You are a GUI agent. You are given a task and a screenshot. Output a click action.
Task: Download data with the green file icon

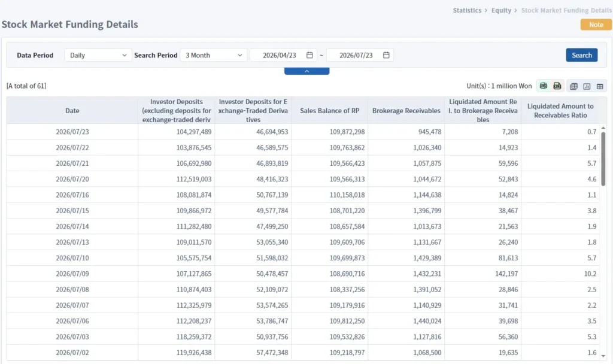click(x=544, y=86)
